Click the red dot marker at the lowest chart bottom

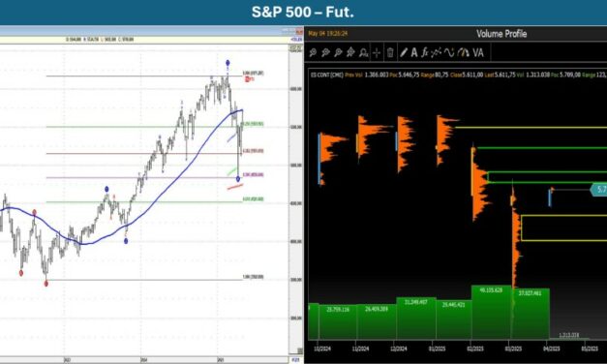pyautogui.click(x=46, y=284)
